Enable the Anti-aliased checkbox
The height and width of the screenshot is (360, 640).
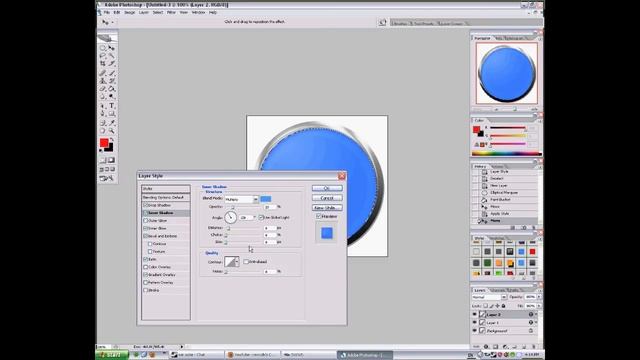246,262
